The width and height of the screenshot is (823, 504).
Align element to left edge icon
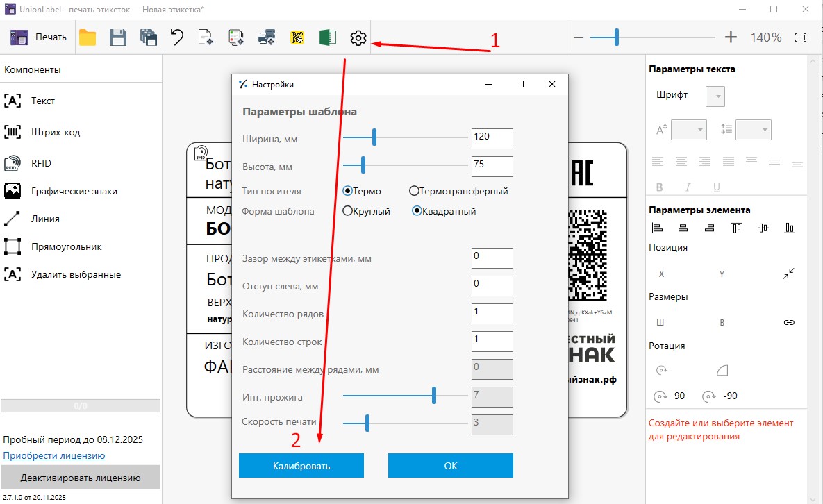click(658, 228)
